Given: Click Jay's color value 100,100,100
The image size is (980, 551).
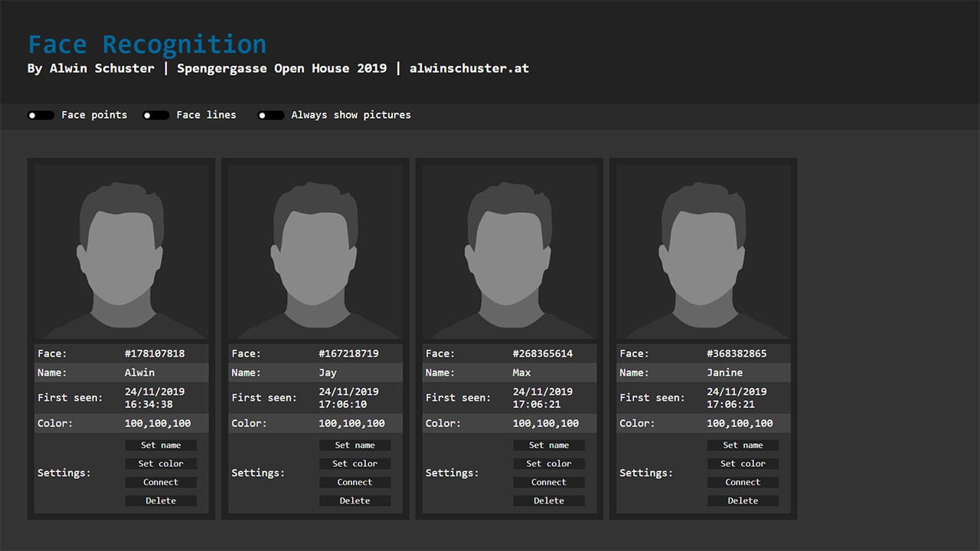Looking at the screenshot, I should (x=352, y=423).
